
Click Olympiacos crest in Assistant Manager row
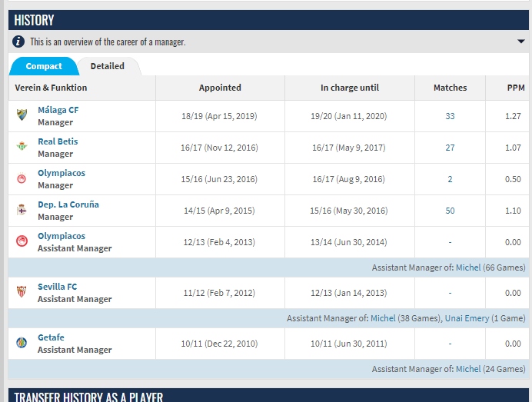click(22, 241)
